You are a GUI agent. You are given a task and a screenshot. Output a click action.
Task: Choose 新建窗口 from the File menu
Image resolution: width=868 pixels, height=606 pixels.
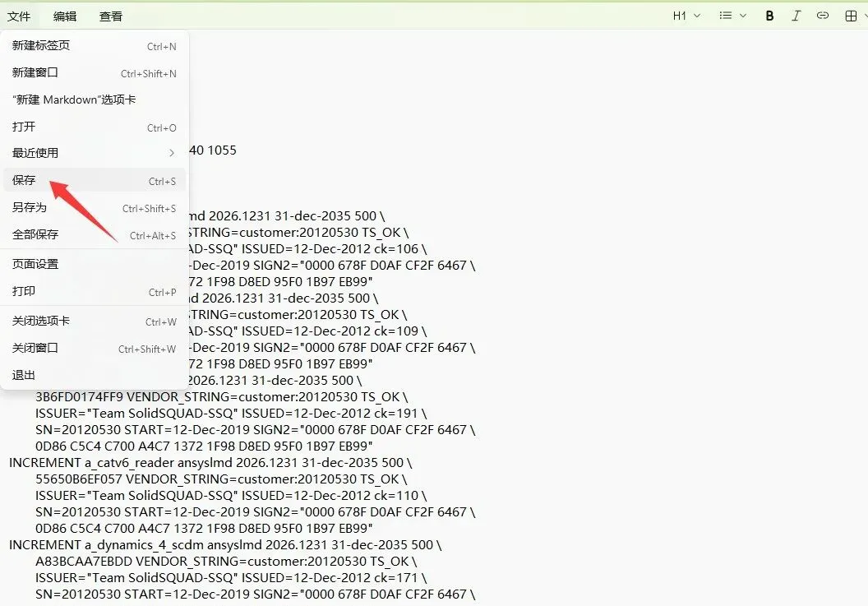(95, 73)
